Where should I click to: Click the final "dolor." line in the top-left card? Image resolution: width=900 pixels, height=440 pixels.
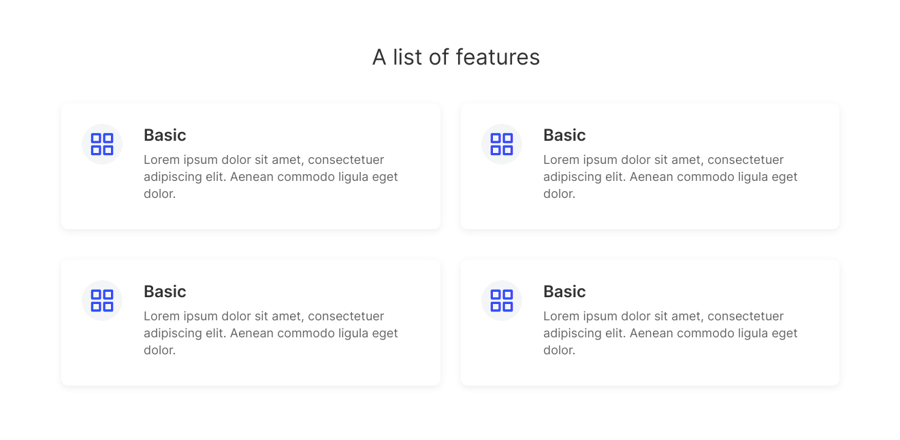[160, 194]
